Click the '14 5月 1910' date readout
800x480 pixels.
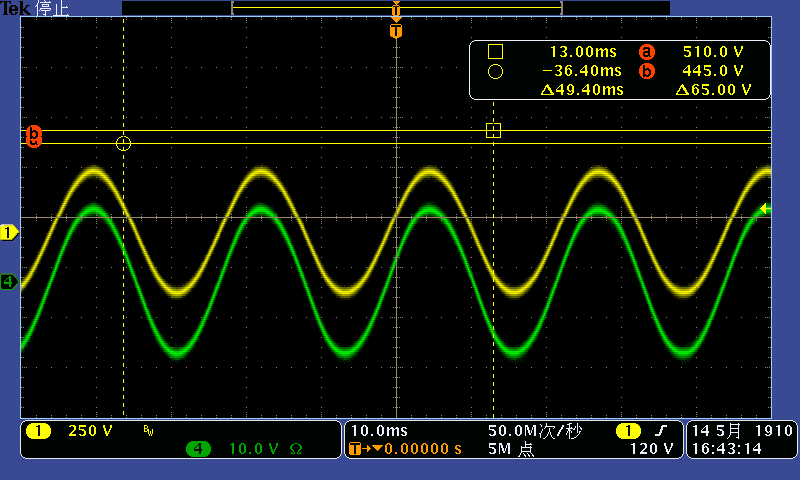click(742, 431)
